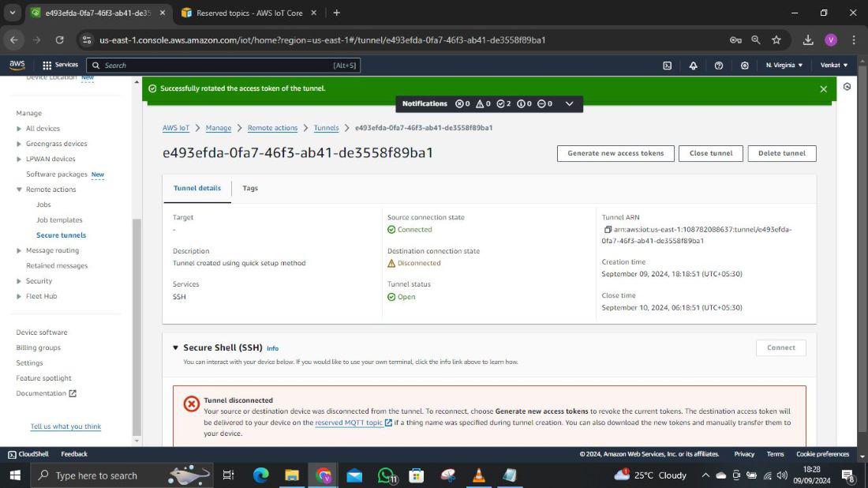Open Microsoft Edge from taskbar
The height and width of the screenshot is (488, 868).
pos(260,475)
